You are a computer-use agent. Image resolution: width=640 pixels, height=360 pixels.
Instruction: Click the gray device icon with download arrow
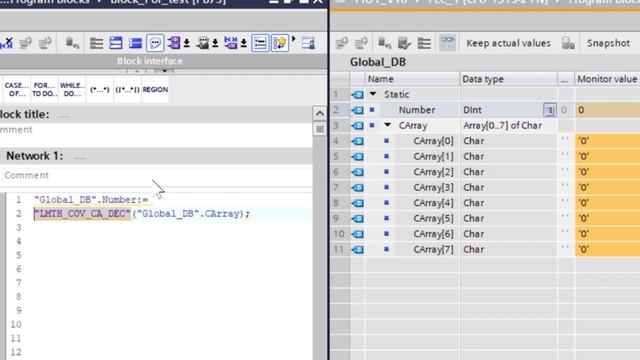coord(207,43)
